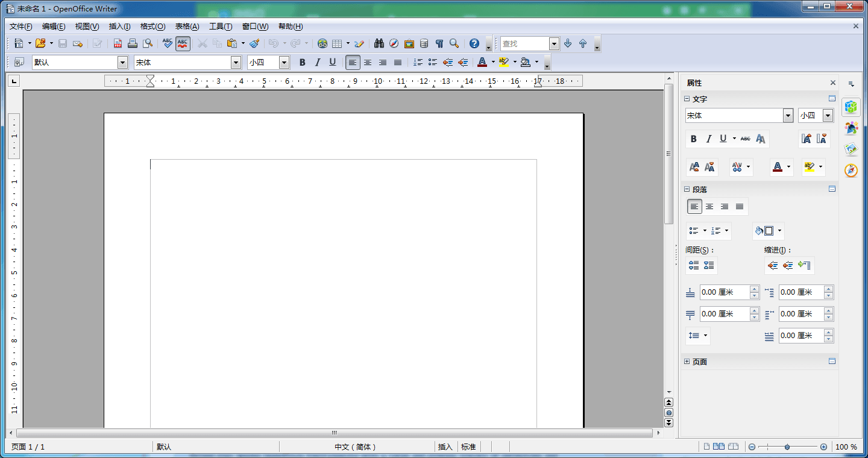Toggle Underline in the formatting toolbar
The height and width of the screenshot is (458, 868).
(x=333, y=62)
